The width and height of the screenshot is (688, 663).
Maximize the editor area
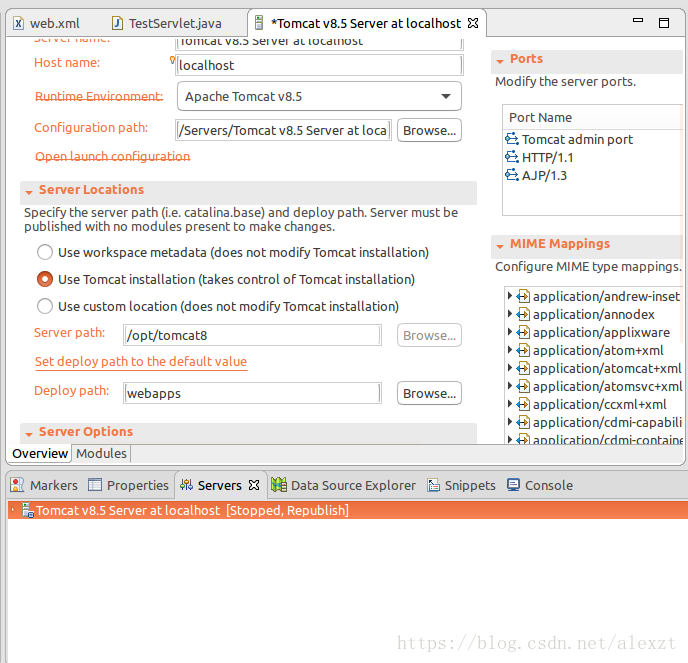(x=664, y=23)
